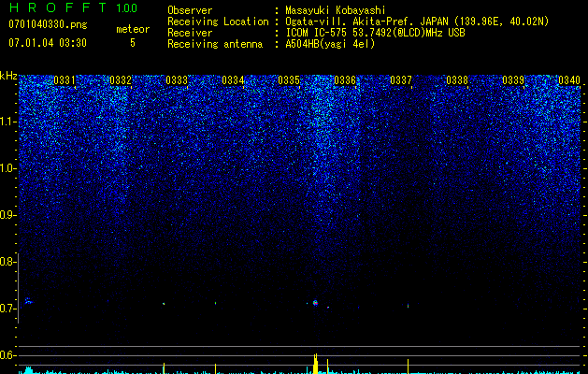Click time marker 0340

569,80
